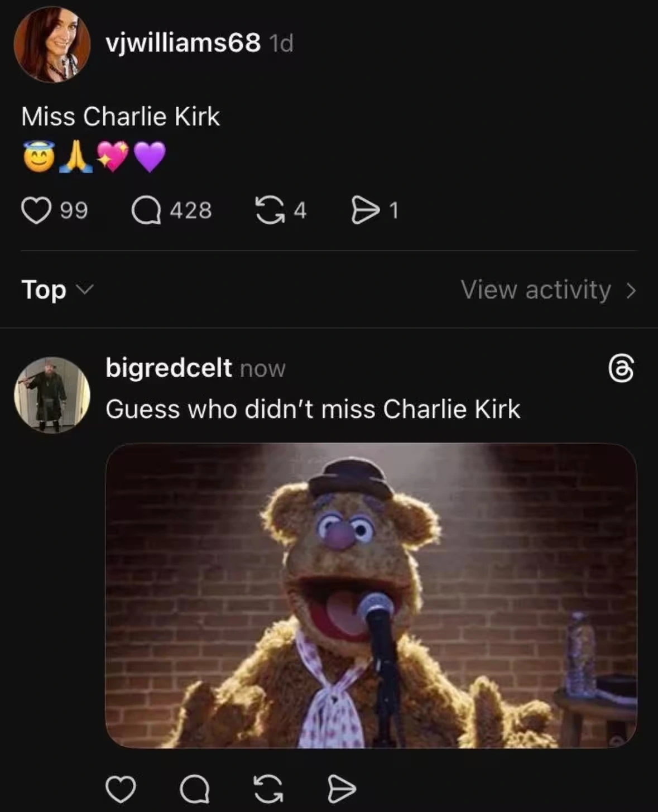Open bigredcelt profile picture
The image size is (658, 812).
tap(52, 395)
